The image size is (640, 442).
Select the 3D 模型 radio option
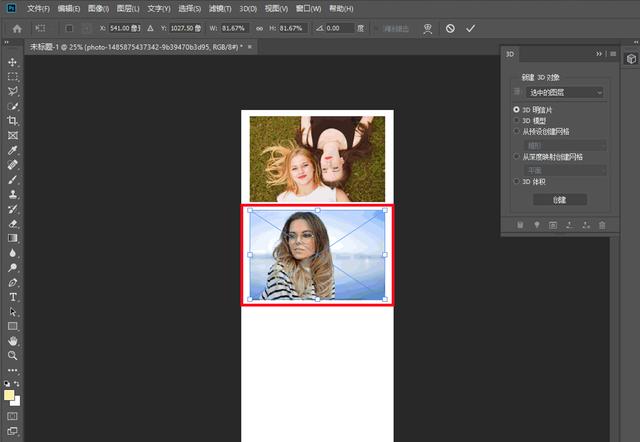tap(516, 120)
